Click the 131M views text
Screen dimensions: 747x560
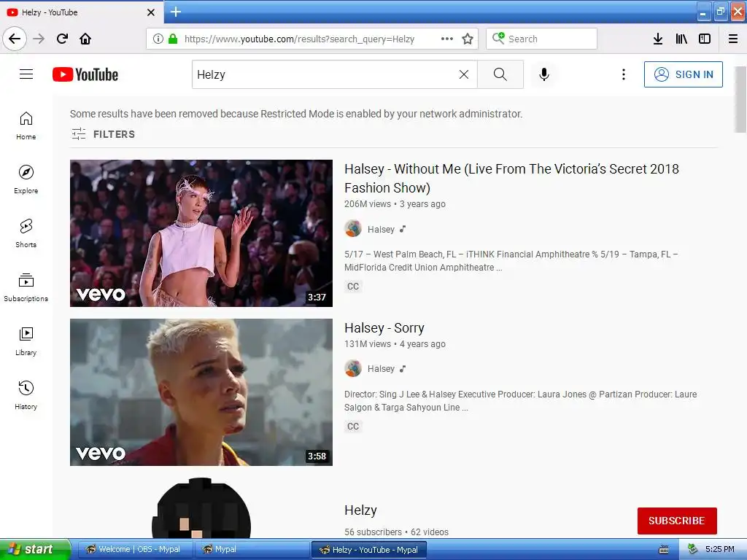[x=368, y=344]
